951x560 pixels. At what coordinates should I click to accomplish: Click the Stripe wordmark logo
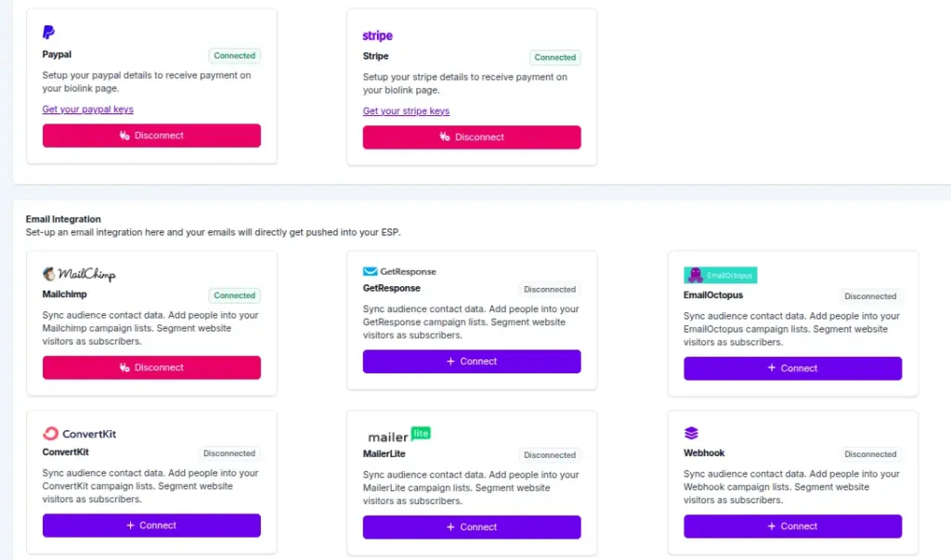tap(377, 35)
